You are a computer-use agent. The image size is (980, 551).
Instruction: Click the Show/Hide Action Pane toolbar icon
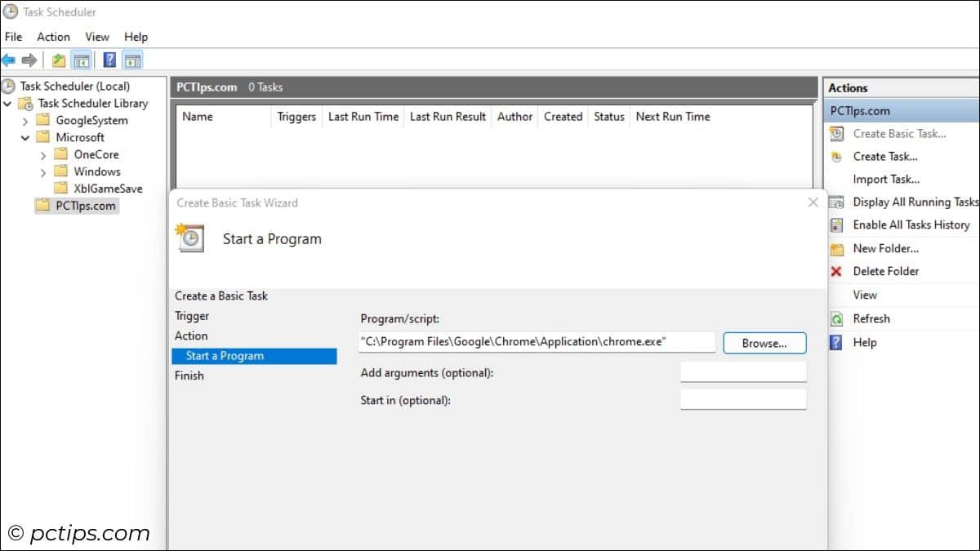pos(131,59)
